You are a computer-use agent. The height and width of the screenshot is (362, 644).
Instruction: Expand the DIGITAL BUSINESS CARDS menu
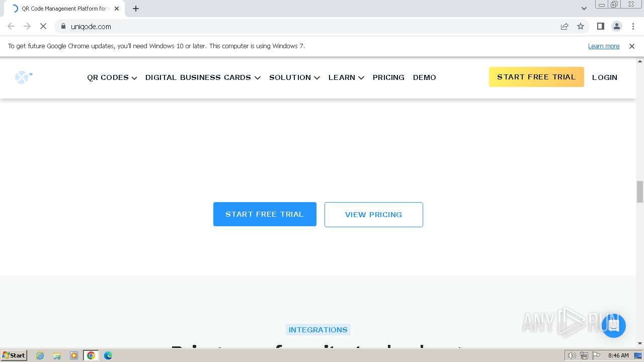203,77
